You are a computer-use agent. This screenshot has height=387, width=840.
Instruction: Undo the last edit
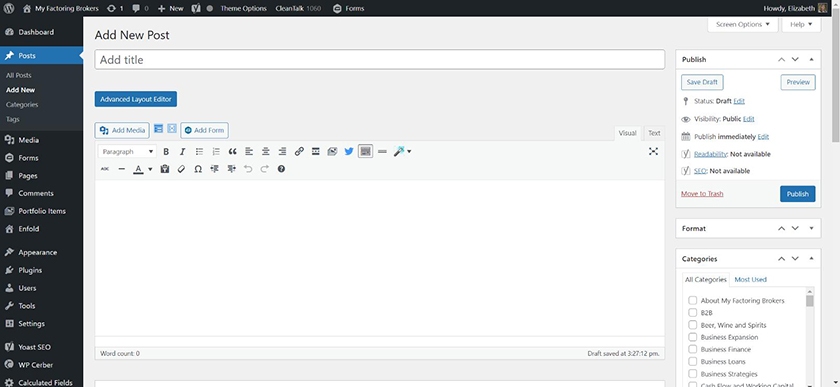point(248,169)
